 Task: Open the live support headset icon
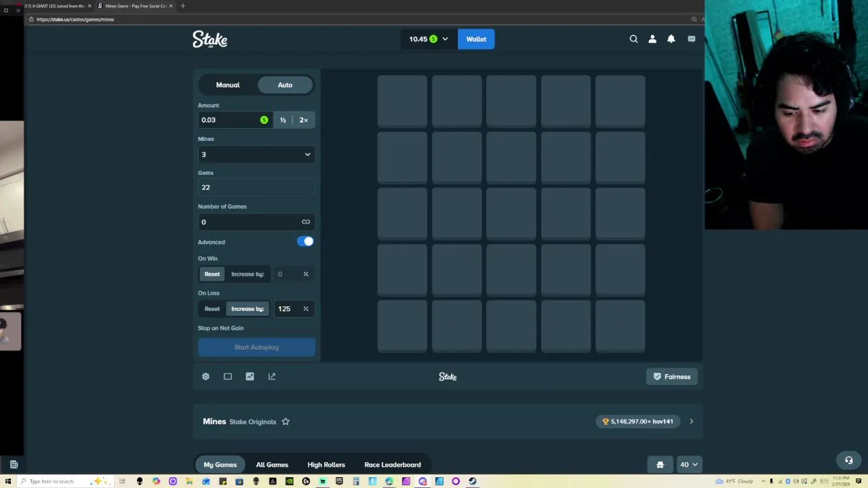tap(848, 460)
